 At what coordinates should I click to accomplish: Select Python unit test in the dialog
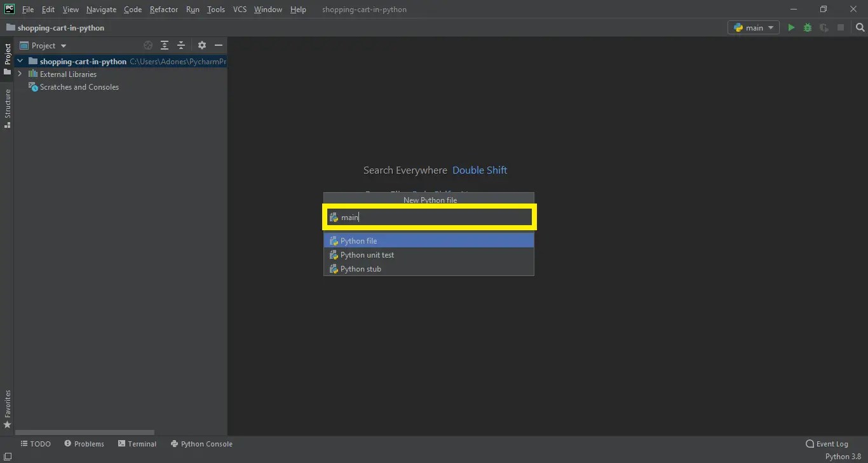point(367,254)
